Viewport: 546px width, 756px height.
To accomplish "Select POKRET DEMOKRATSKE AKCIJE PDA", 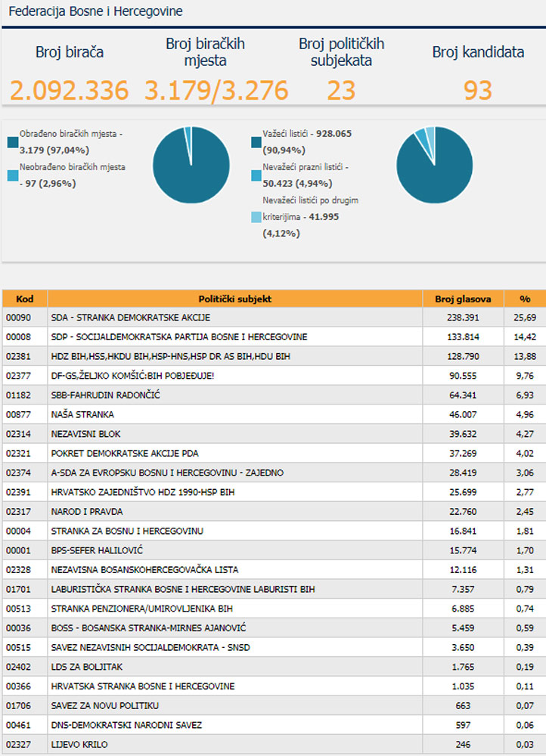I will pos(125,453).
